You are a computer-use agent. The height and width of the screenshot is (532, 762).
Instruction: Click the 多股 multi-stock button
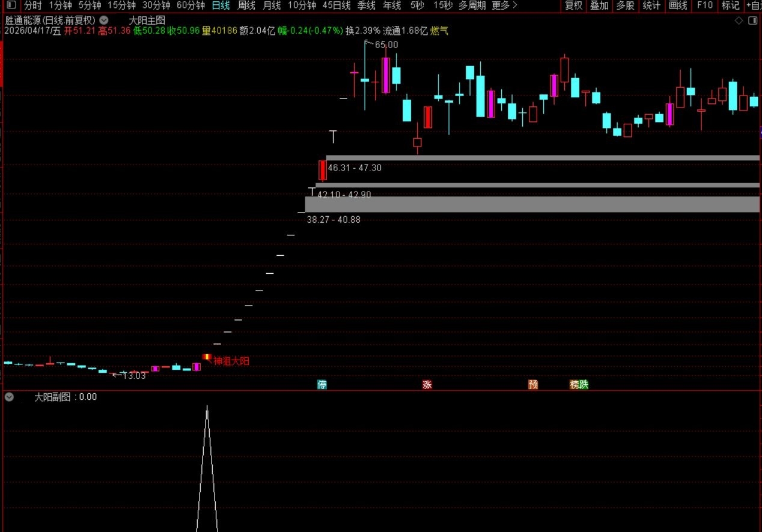click(625, 5)
